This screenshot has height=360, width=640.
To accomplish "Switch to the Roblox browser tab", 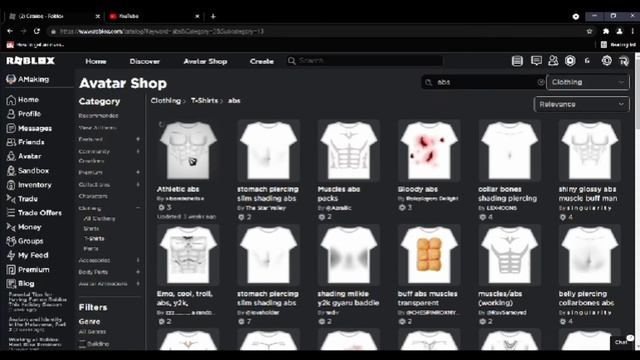I will click(54, 16).
